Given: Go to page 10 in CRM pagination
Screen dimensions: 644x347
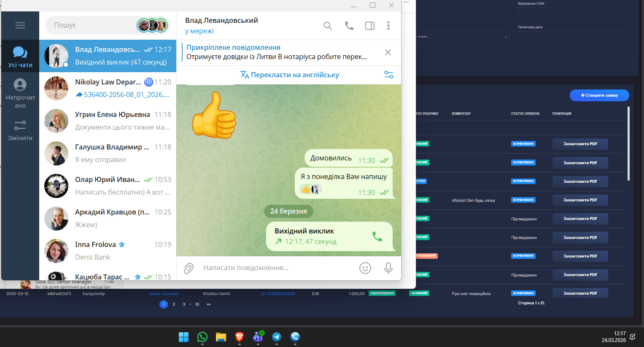Looking at the screenshot, I should (x=197, y=304).
